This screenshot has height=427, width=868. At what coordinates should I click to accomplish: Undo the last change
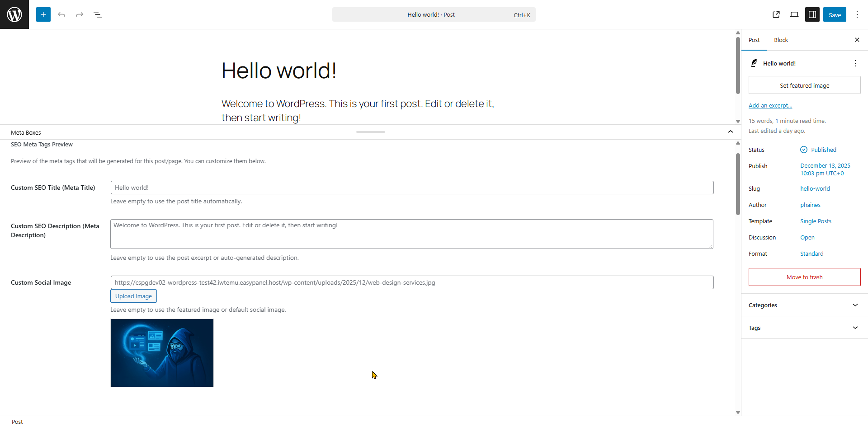(x=61, y=14)
